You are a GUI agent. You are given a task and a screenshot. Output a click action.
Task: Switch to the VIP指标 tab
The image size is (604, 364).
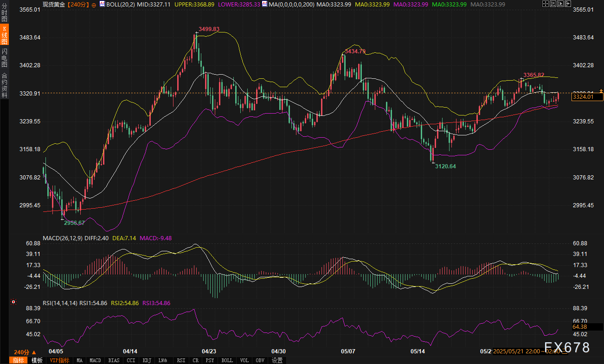(x=59, y=360)
